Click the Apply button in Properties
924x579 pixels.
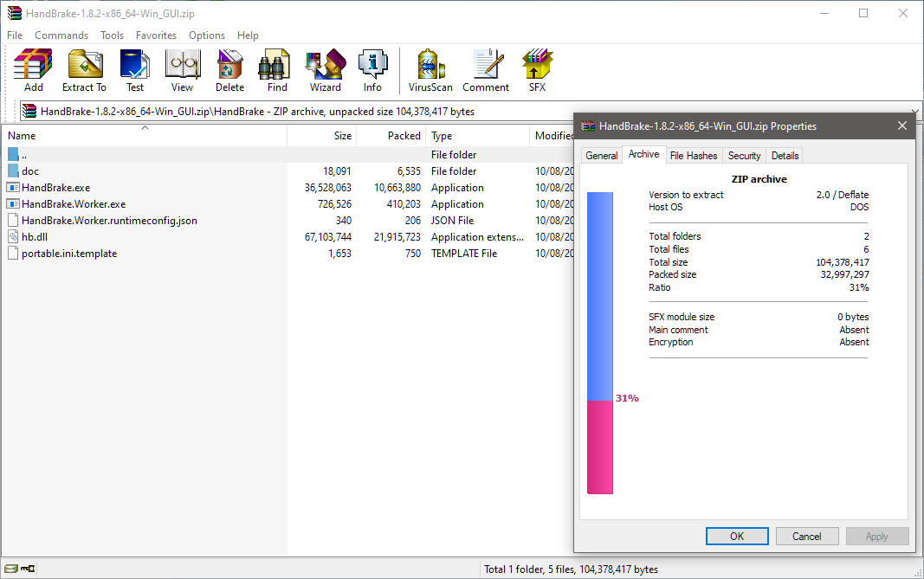click(x=877, y=536)
